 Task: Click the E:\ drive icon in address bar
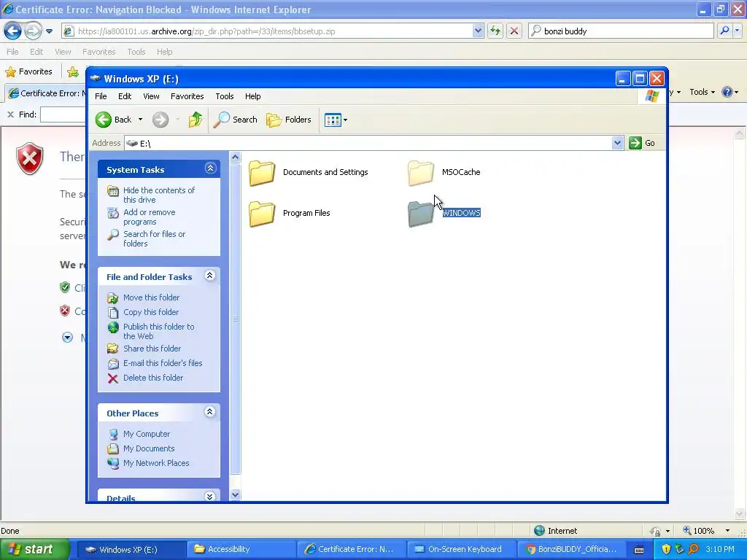[x=132, y=143]
